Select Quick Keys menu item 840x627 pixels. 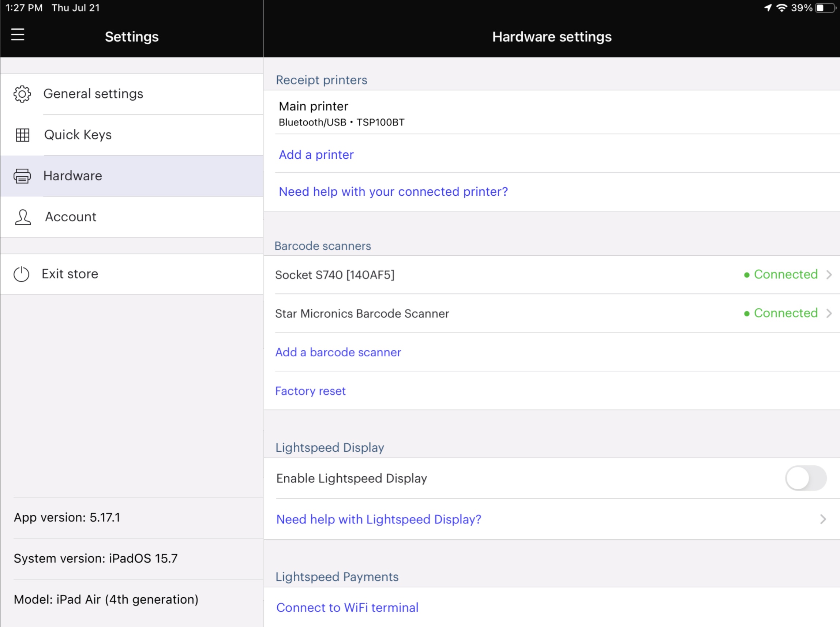[x=78, y=135]
